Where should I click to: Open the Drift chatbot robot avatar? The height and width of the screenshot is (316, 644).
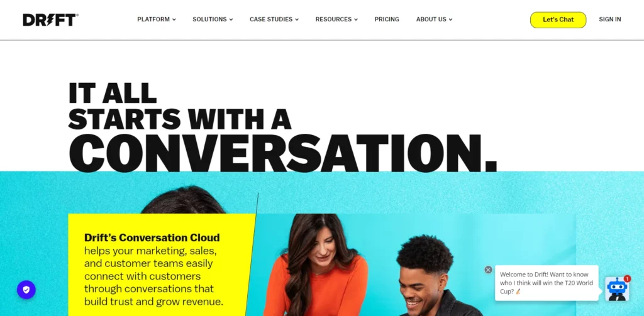616,290
